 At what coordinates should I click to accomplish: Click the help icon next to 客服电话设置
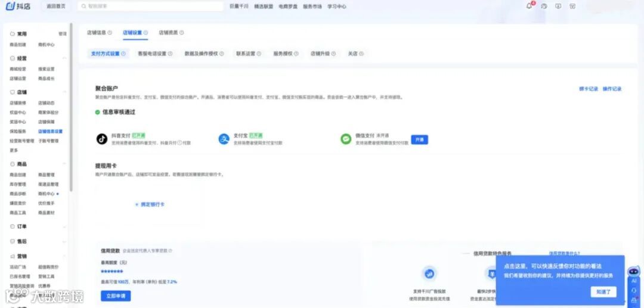[x=170, y=54]
